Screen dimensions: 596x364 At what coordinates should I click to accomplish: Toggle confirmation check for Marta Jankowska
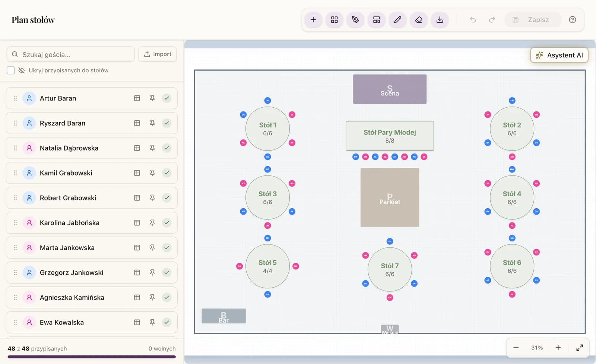167,248
